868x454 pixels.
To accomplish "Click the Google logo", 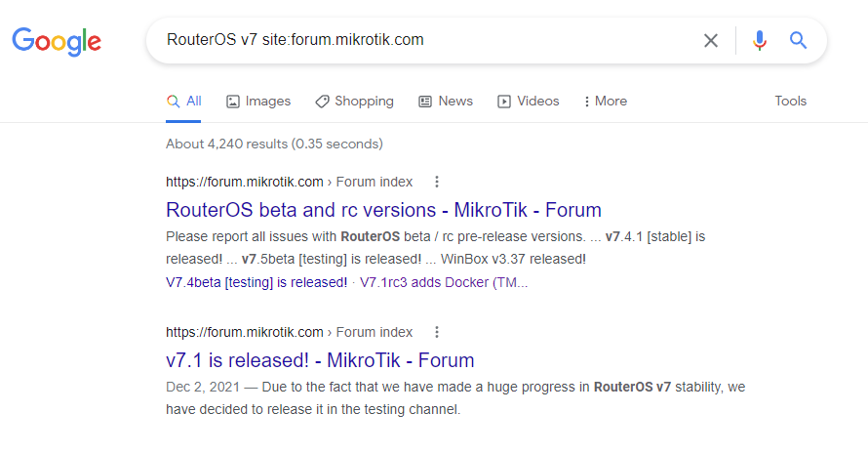I will coord(57,42).
